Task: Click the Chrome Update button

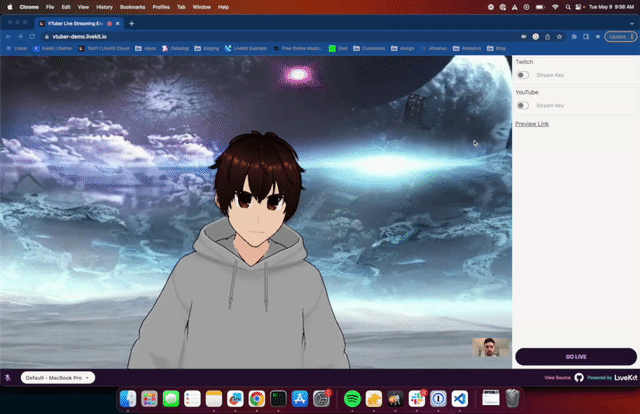Action: (618, 36)
